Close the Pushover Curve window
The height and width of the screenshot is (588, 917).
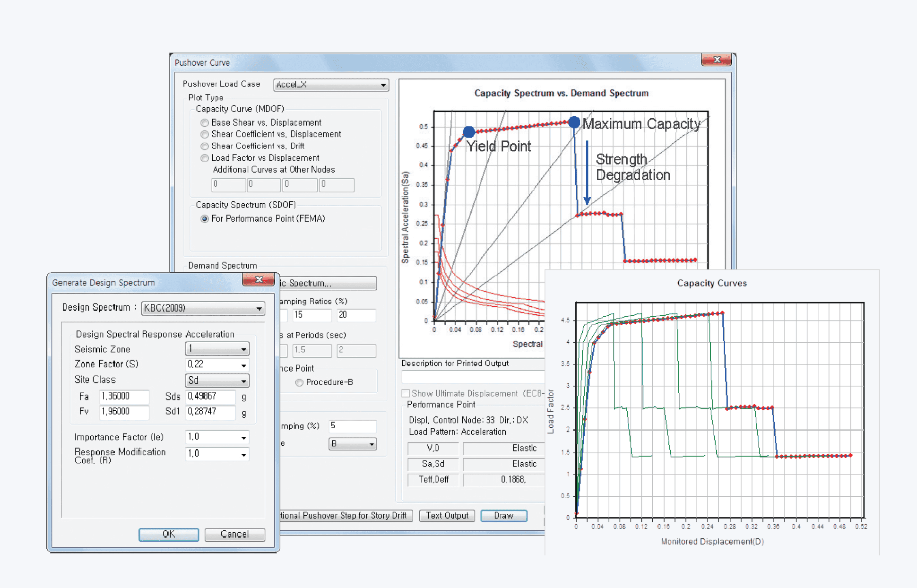point(717,60)
